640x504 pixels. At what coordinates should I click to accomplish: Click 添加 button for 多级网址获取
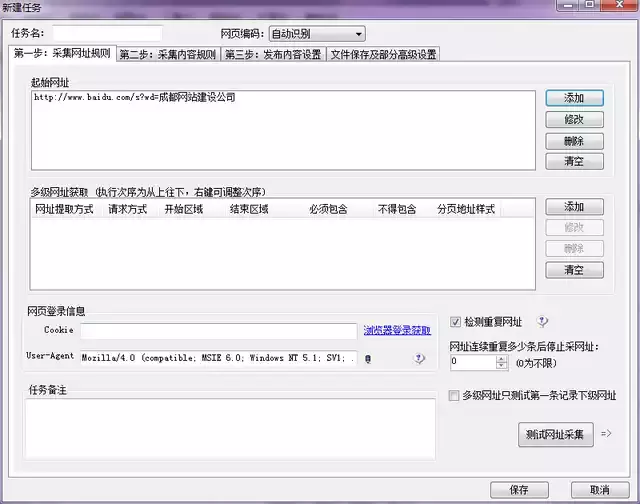[574, 207]
